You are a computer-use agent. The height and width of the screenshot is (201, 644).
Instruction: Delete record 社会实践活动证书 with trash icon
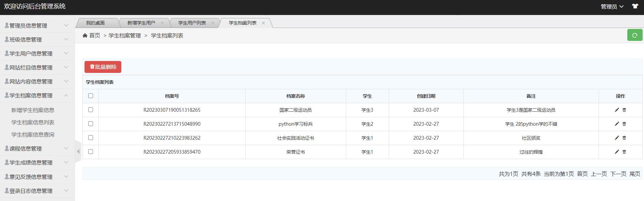click(x=624, y=138)
